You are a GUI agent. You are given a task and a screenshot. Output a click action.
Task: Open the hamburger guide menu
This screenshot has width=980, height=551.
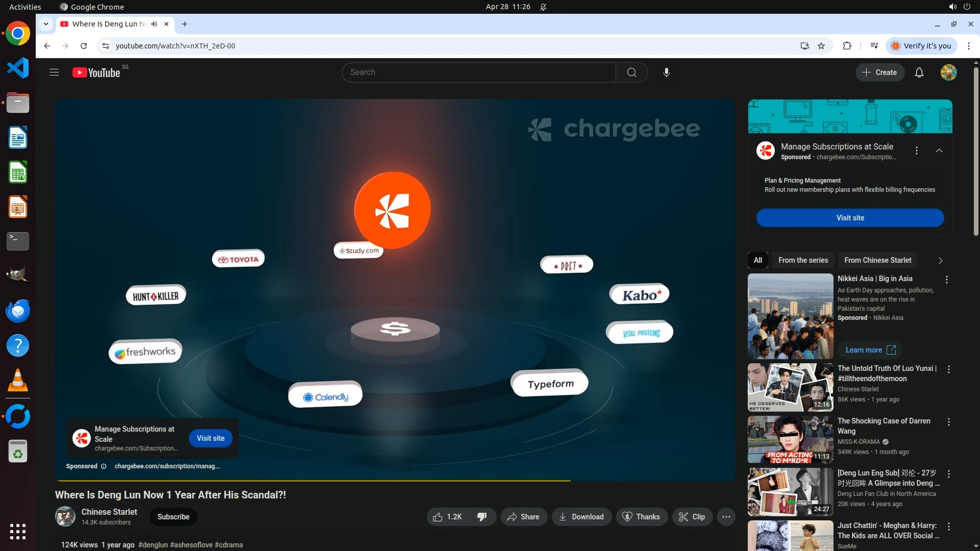[x=54, y=72]
